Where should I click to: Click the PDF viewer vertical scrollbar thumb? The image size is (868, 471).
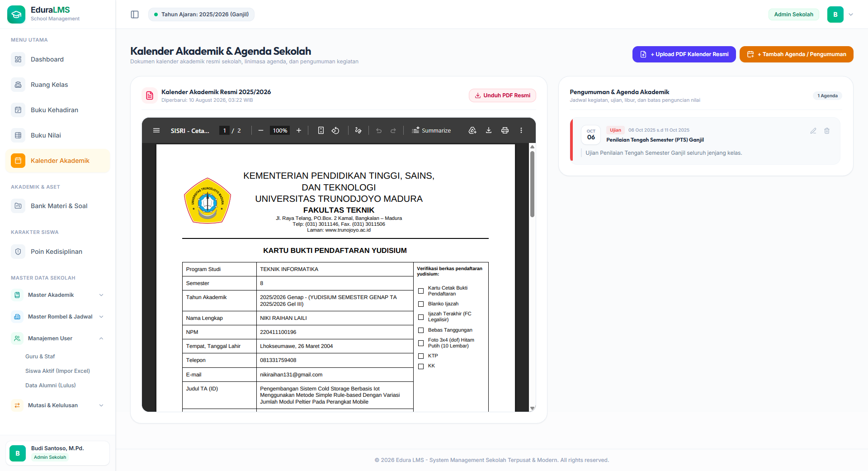pyautogui.click(x=533, y=184)
